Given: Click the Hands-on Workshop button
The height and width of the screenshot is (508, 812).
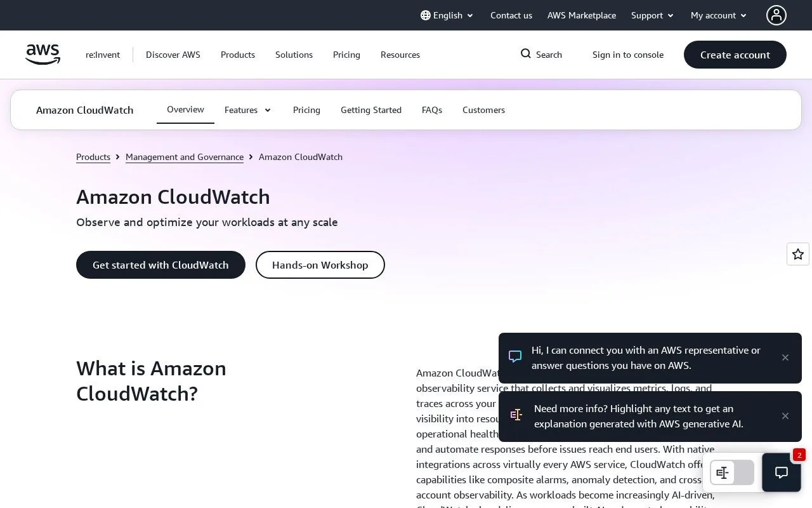Looking at the screenshot, I should click(320, 265).
